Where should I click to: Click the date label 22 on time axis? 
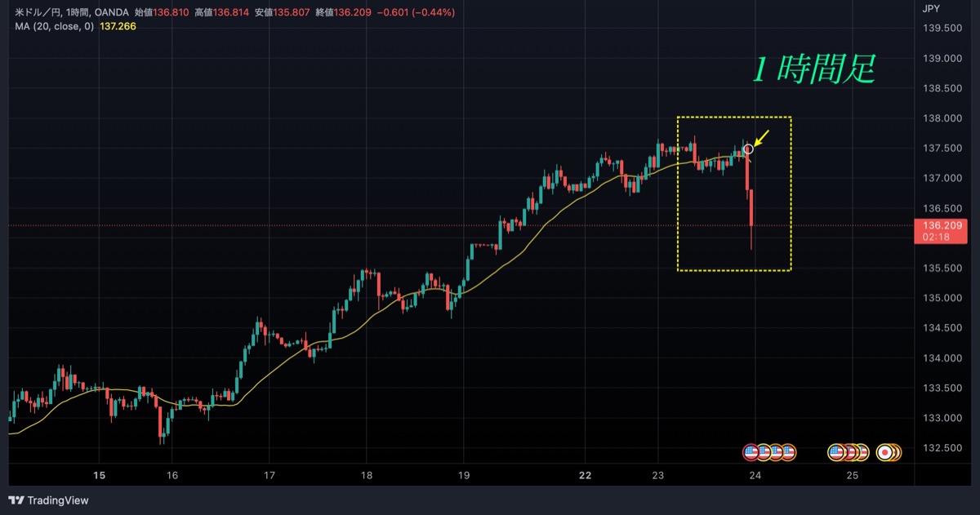[585, 476]
